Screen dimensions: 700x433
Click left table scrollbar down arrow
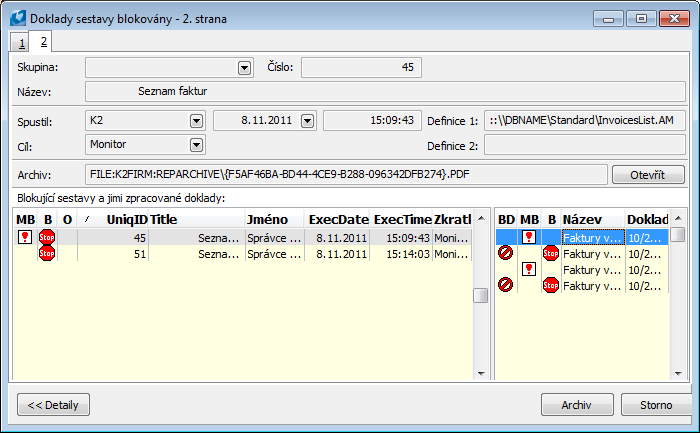tap(481, 374)
